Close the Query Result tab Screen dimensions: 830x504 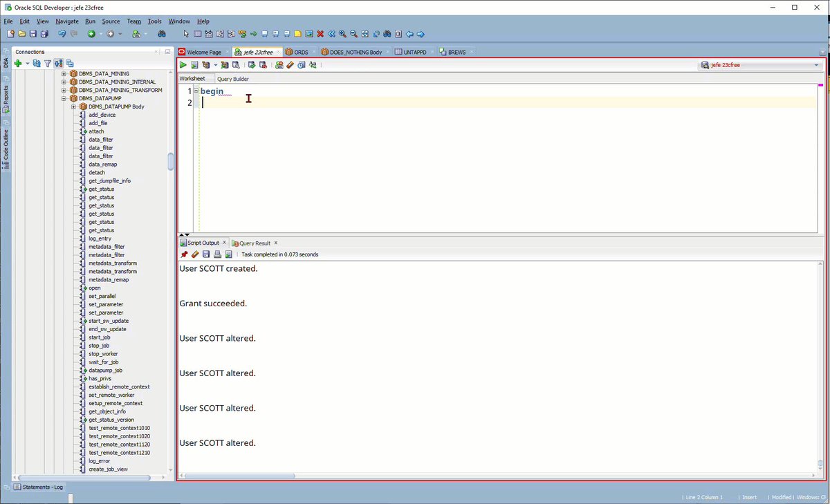point(276,243)
